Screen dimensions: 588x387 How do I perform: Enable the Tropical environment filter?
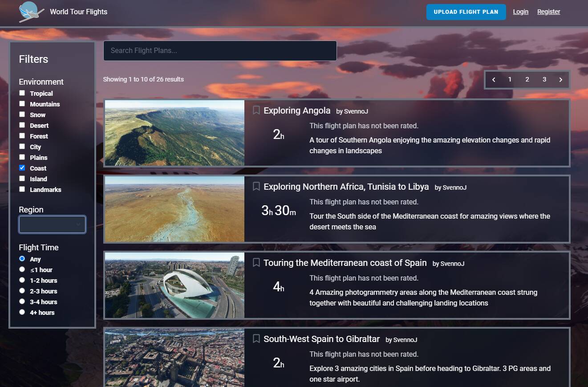[x=22, y=93]
